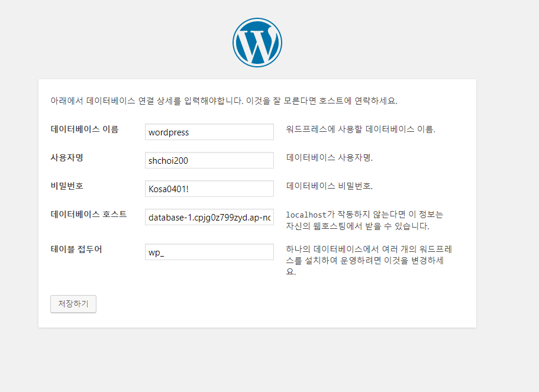The height and width of the screenshot is (392, 539).
Task: Click the 저장하기 submit button
Action: 73,304
